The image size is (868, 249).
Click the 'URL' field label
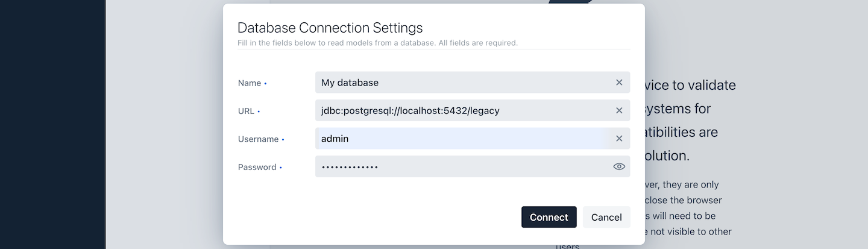pos(246,111)
